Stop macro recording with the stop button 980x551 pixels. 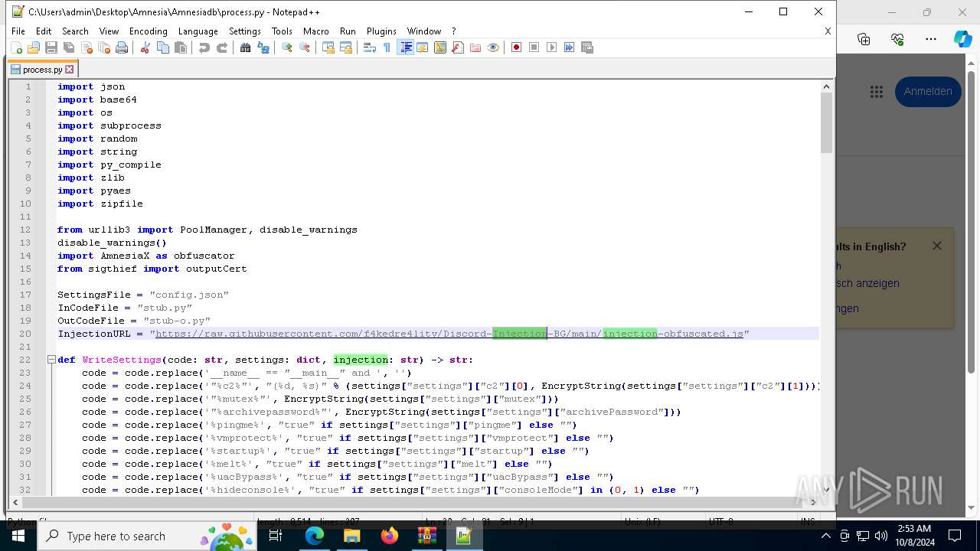(534, 47)
